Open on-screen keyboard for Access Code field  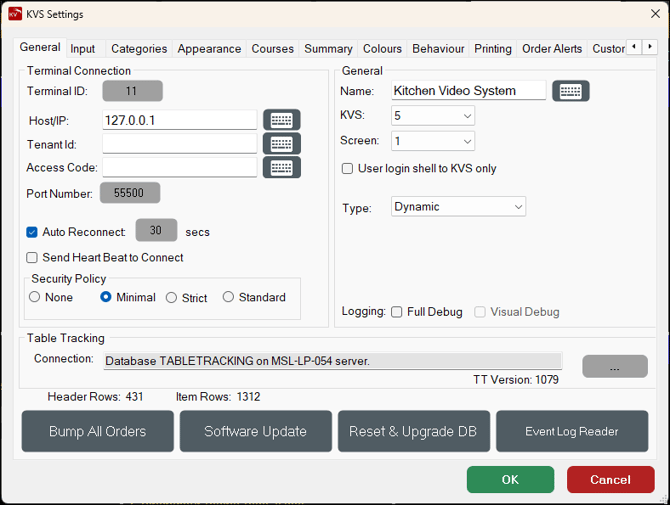point(282,167)
